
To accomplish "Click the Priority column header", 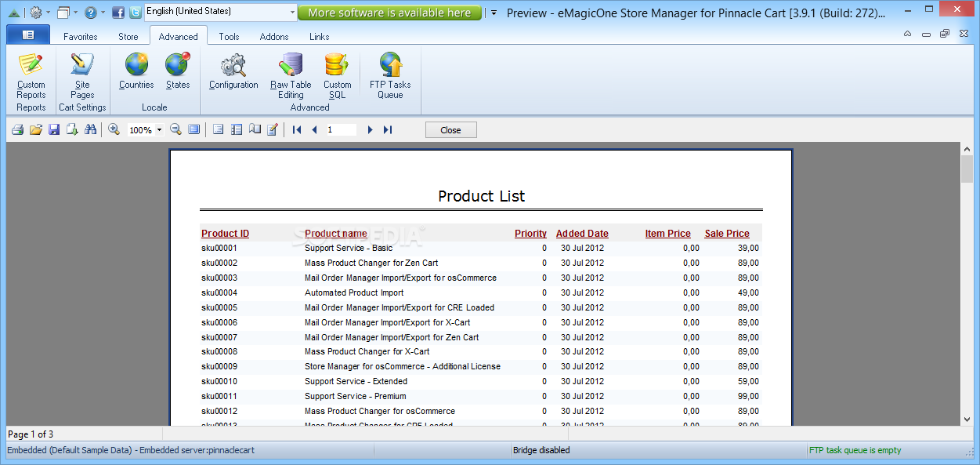I will click(530, 234).
